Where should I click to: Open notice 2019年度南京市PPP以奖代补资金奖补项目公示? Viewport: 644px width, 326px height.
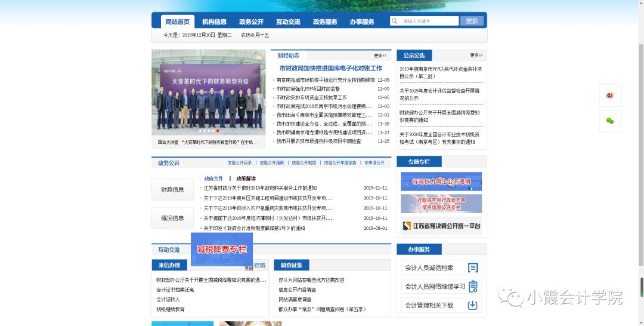[x=441, y=73]
